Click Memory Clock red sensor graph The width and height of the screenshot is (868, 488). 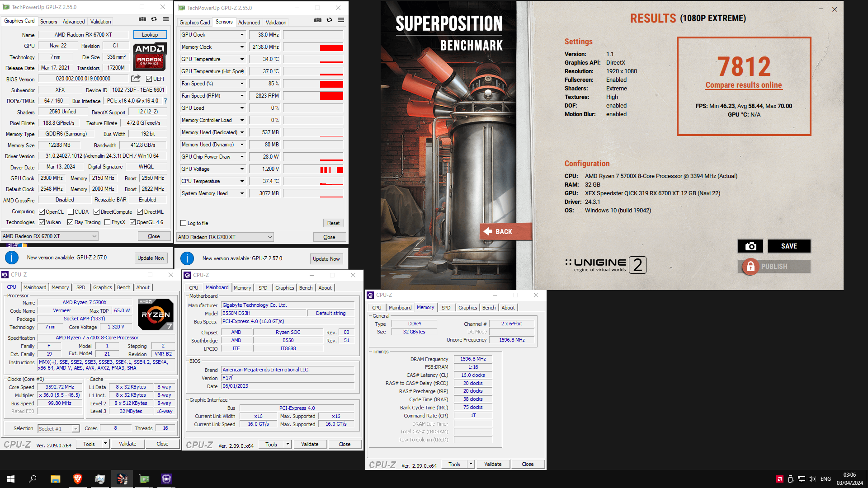pos(313,47)
